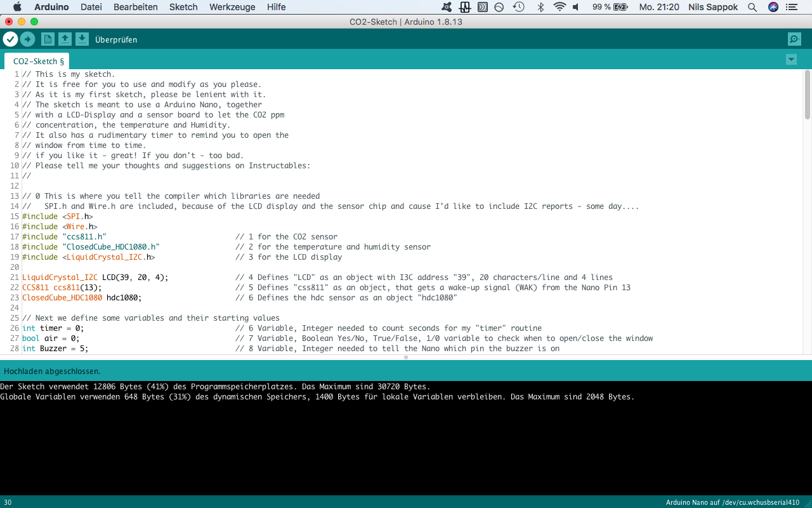Open the Bearbeiten menu
Image resolution: width=812 pixels, height=508 pixels.
point(136,7)
